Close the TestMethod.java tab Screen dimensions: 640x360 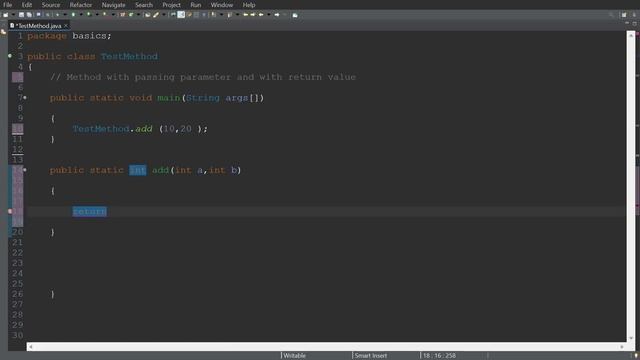coord(66,26)
